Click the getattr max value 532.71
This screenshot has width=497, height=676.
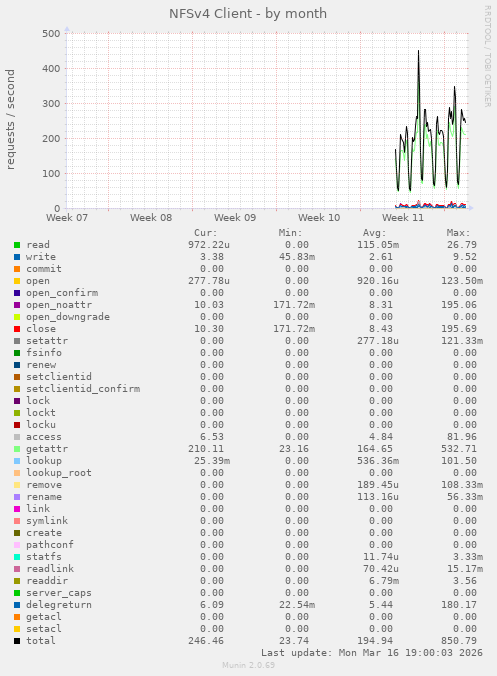tap(459, 449)
